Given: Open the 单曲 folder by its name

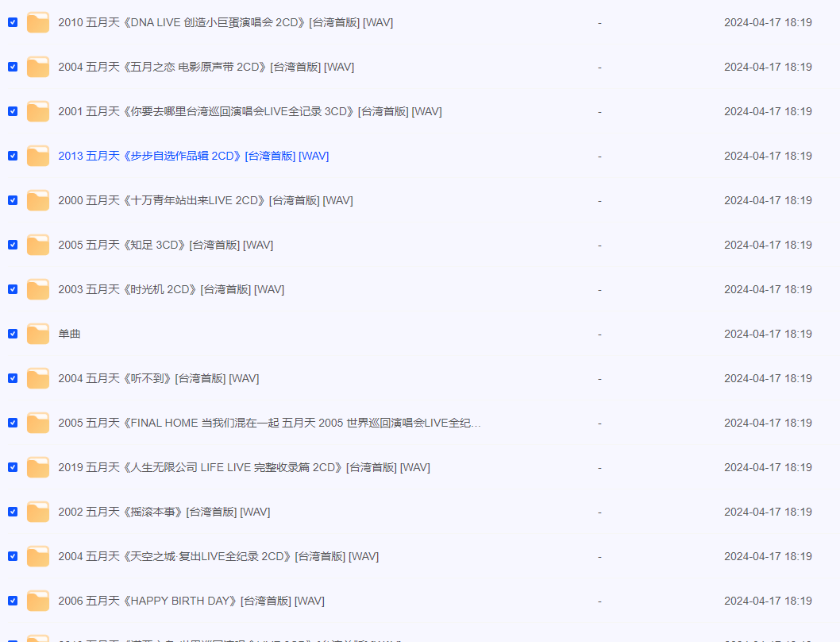Looking at the screenshot, I should 69,334.
